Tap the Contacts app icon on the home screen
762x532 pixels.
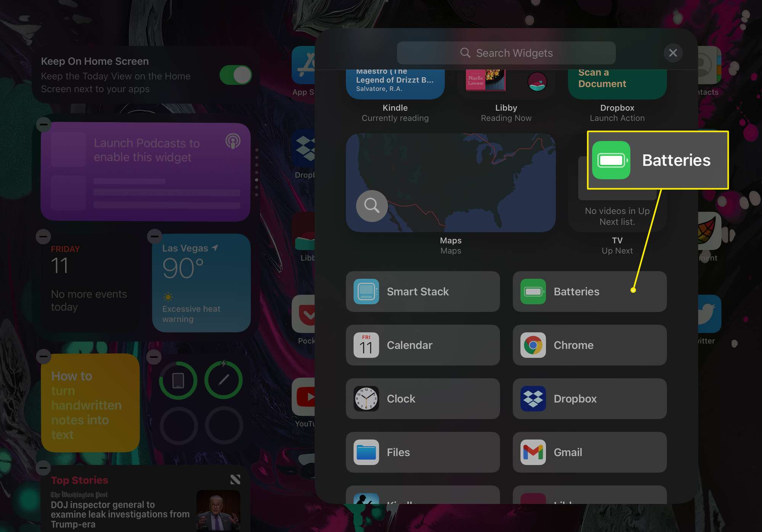pyautogui.click(x=709, y=65)
